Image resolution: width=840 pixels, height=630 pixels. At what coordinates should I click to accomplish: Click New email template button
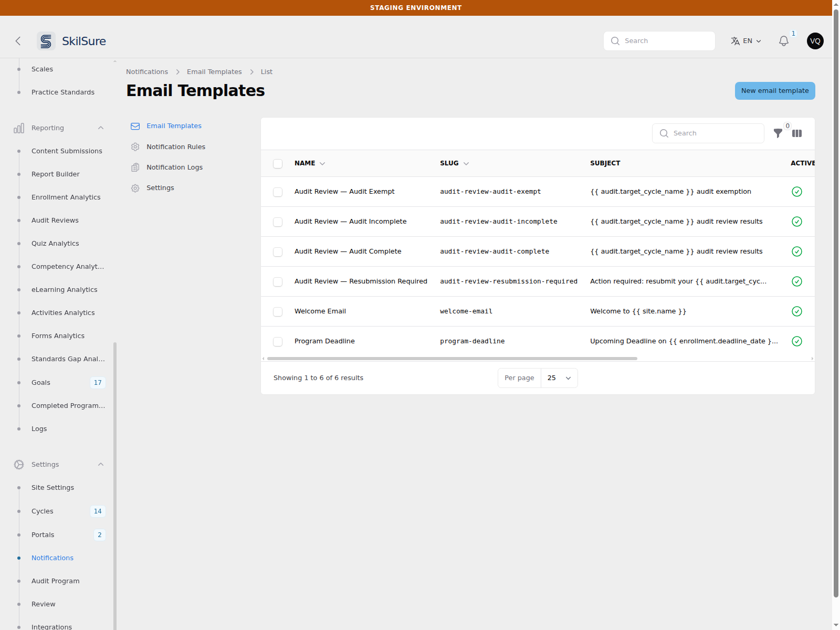[775, 91]
